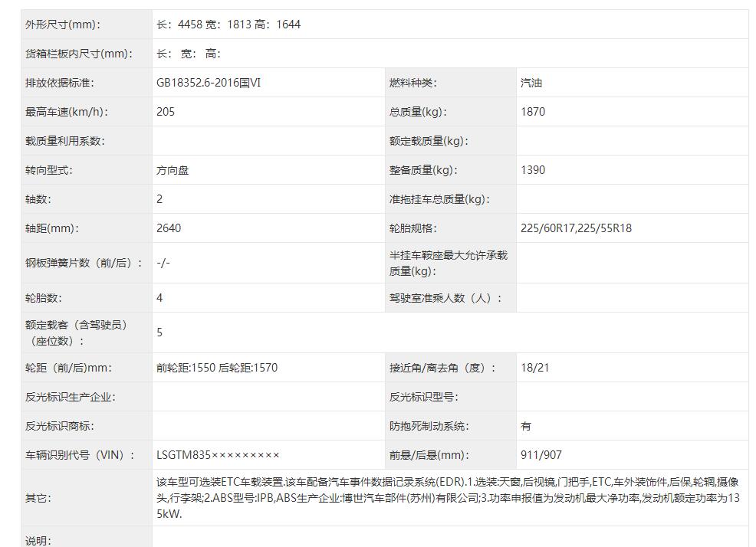Select the ABS value 有

(x=526, y=426)
